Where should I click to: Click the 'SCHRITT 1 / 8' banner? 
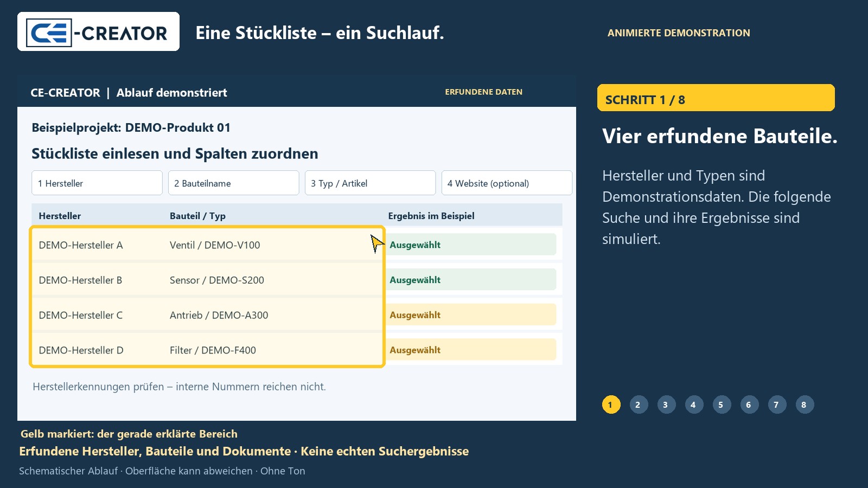[x=716, y=98]
